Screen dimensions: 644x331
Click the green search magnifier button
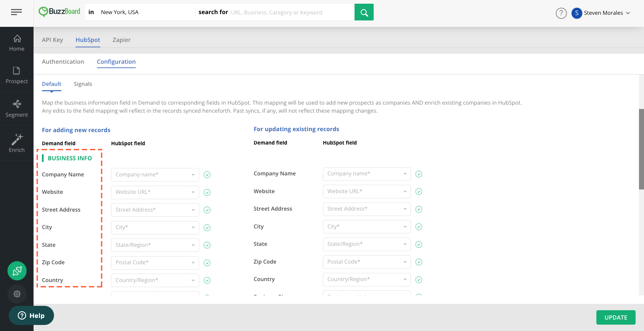364,12
